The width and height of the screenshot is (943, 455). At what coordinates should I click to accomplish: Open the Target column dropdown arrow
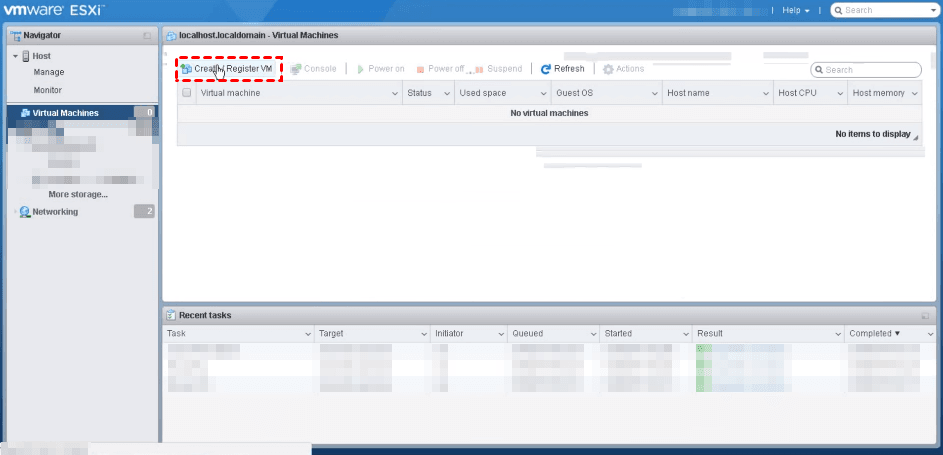pos(423,334)
